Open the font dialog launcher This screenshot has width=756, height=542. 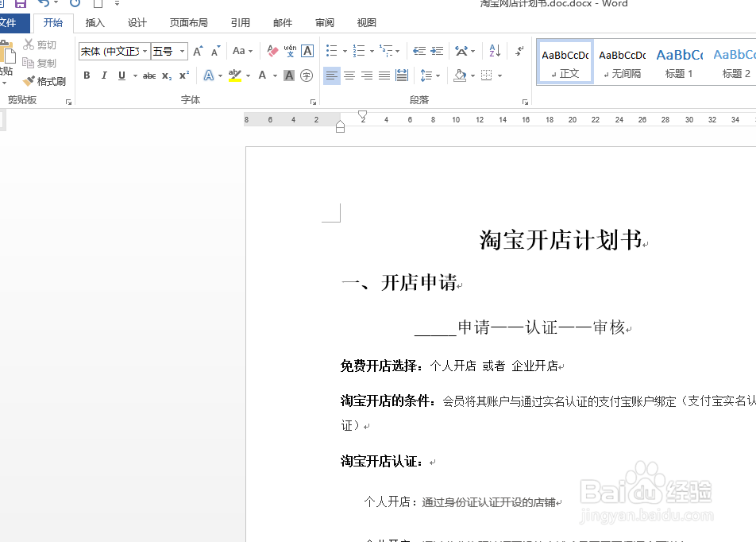(x=313, y=102)
